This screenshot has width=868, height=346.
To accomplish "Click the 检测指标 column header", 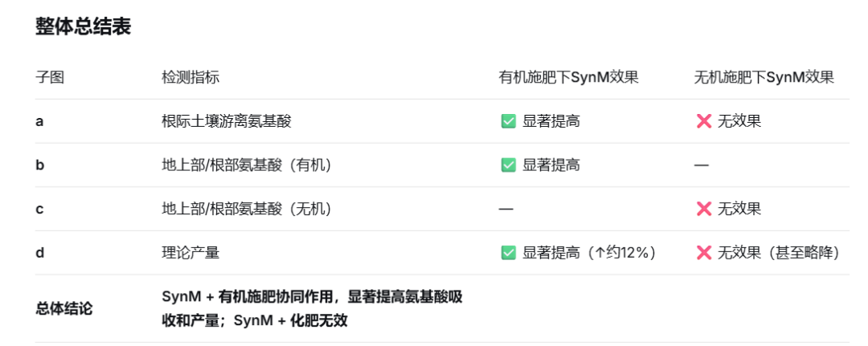I will click(x=190, y=77).
